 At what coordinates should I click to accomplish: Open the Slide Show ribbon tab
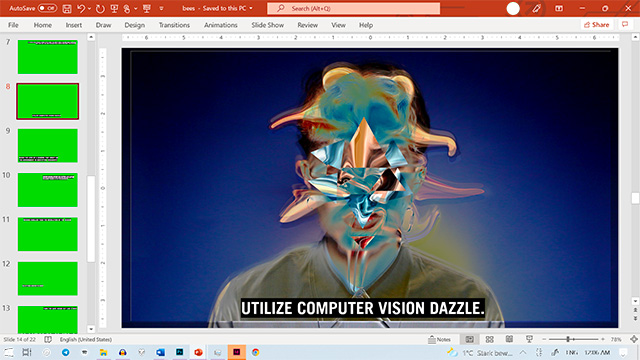pos(267,25)
